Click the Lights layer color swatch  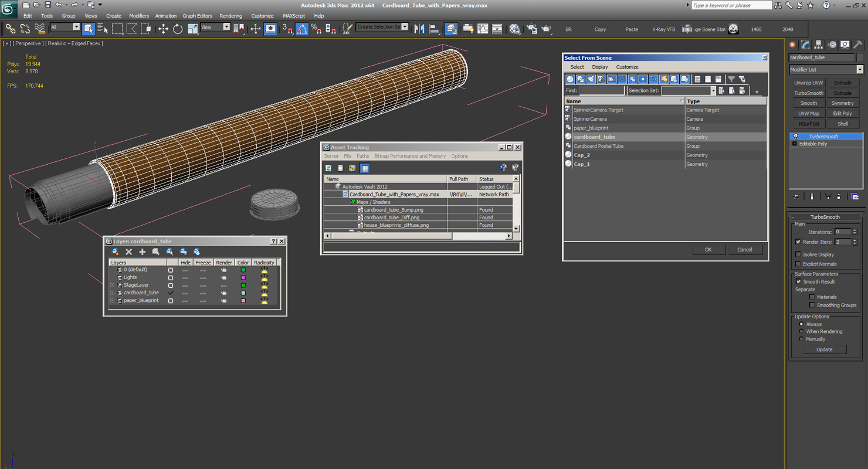tap(243, 278)
